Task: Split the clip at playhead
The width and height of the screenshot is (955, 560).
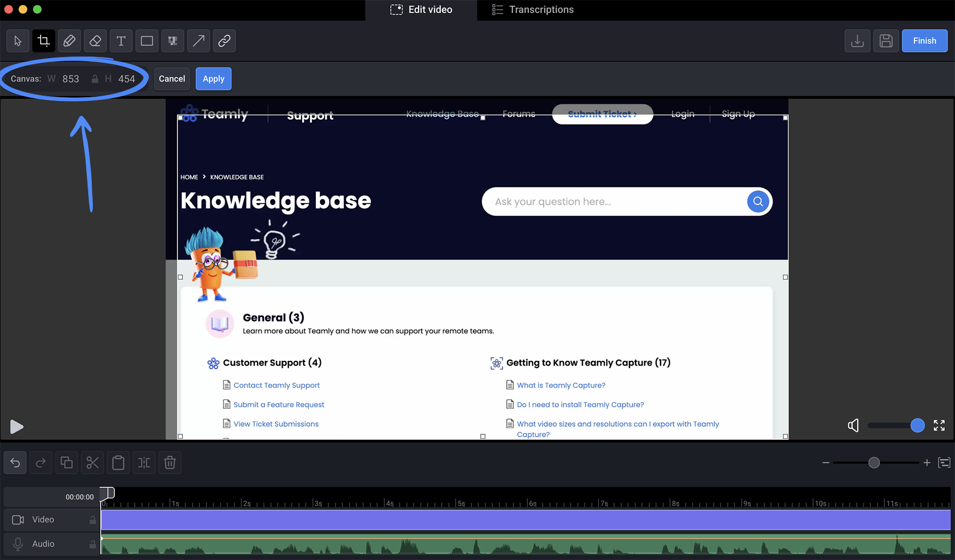Action: [x=144, y=462]
